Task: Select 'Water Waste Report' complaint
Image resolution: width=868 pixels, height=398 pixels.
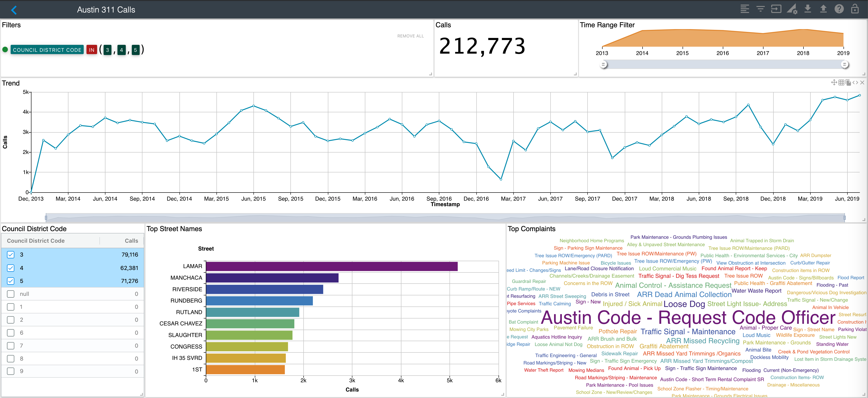Action: (756, 291)
